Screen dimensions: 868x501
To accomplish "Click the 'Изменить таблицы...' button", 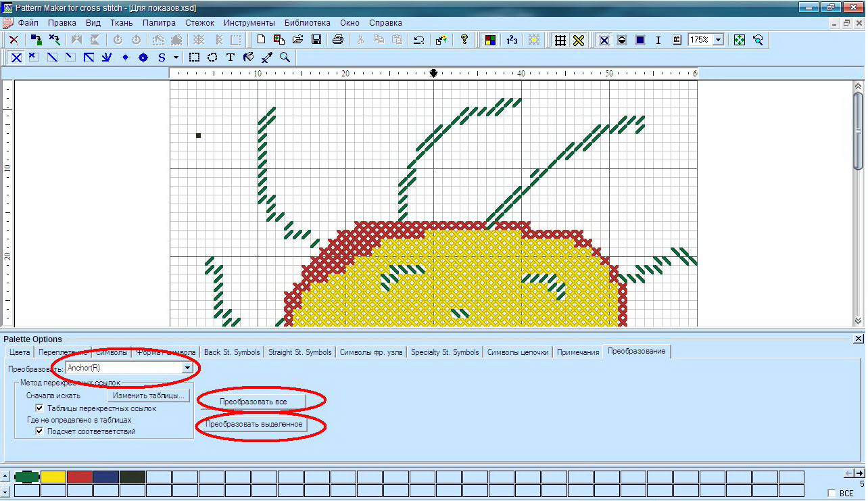I will 149,395.
